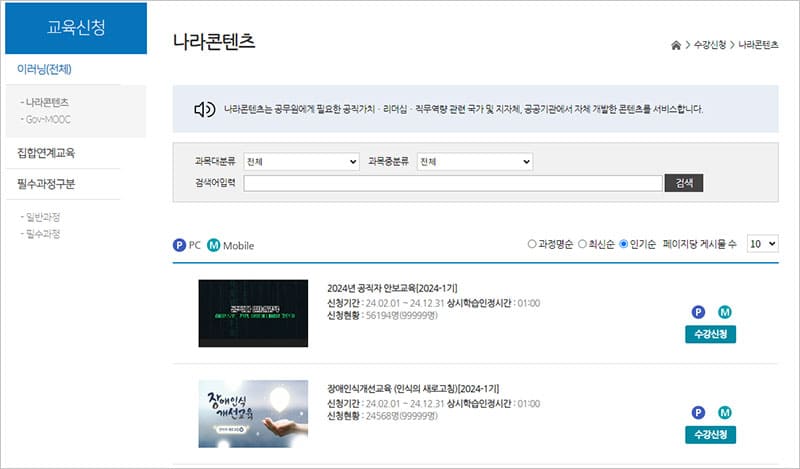800x469 pixels.
Task: Select the 과정명순 sort radio button
Action: [532, 244]
